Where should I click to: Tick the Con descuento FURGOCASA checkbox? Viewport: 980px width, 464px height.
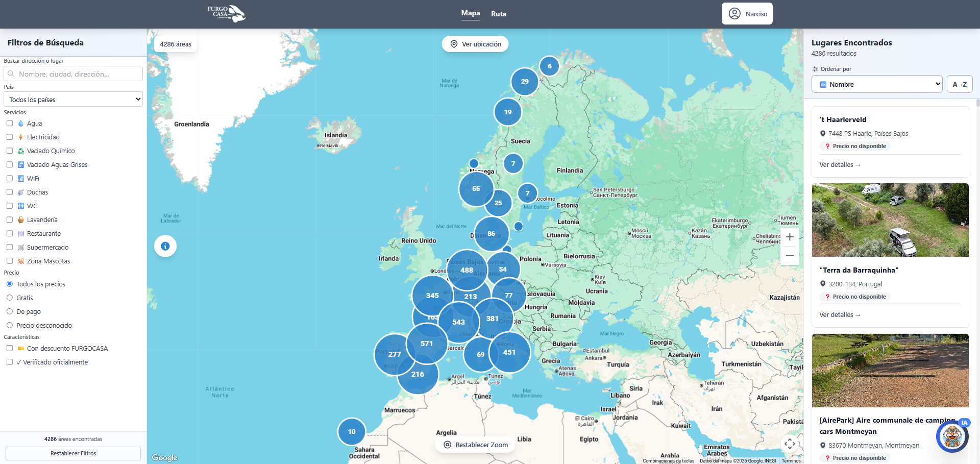[10, 348]
